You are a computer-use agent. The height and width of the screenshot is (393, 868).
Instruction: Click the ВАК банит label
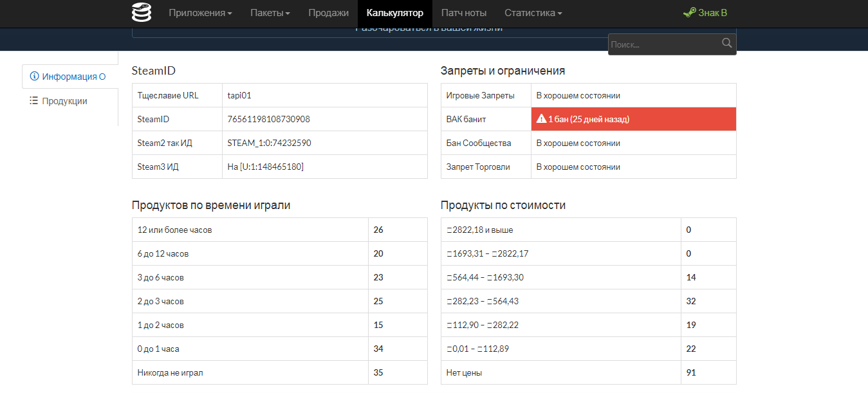[466, 119]
